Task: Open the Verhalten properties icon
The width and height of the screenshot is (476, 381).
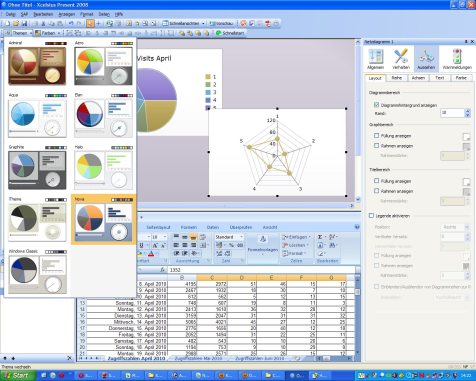Action: click(x=401, y=57)
